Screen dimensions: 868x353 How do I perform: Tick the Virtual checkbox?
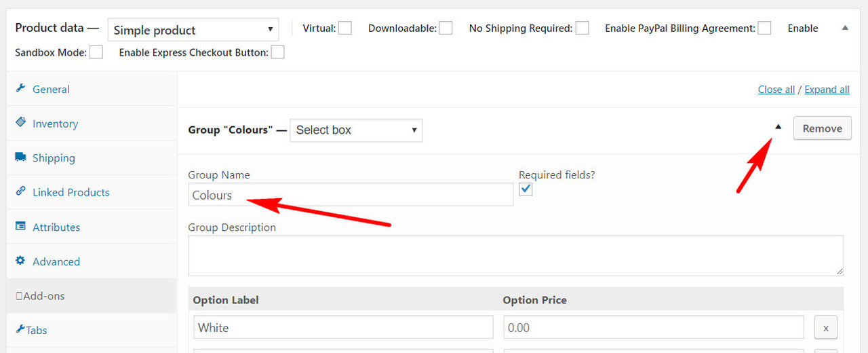(345, 28)
